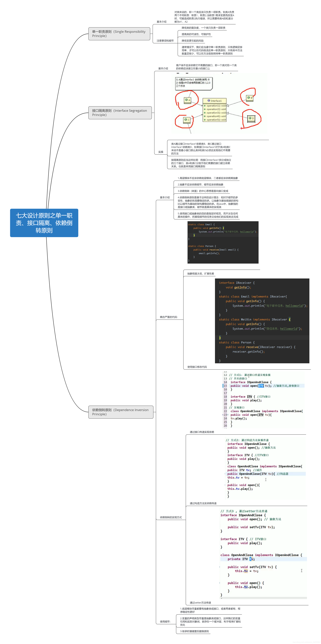
Task: Click the 注意事项和细节 branch
Action: [x=165, y=41]
